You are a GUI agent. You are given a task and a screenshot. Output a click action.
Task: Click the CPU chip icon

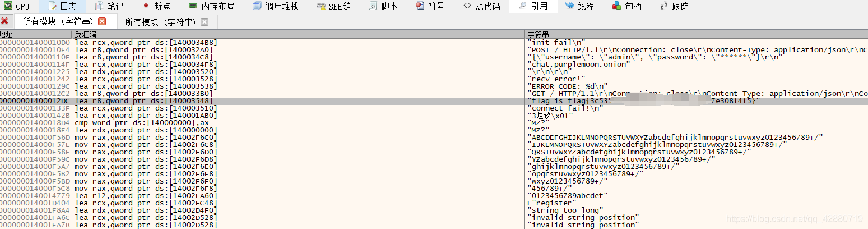8,6
